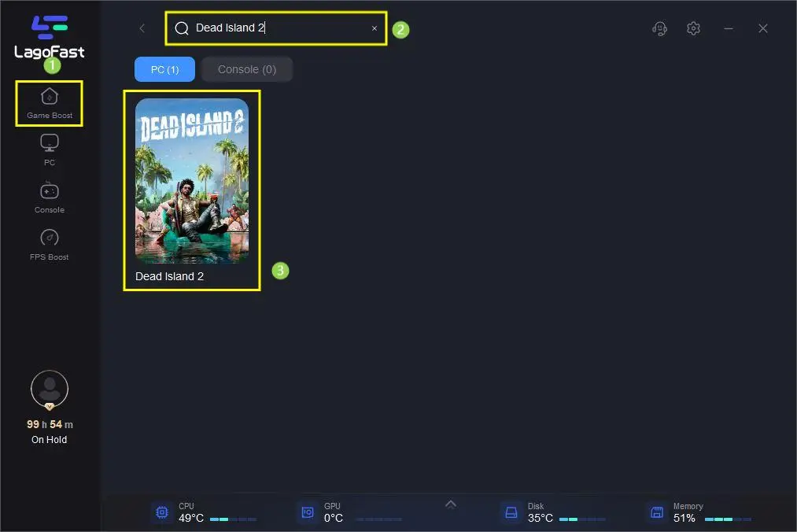Image resolution: width=797 pixels, height=532 pixels.
Task: Click into the Dead Island 2 search box
Action: pos(276,28)
